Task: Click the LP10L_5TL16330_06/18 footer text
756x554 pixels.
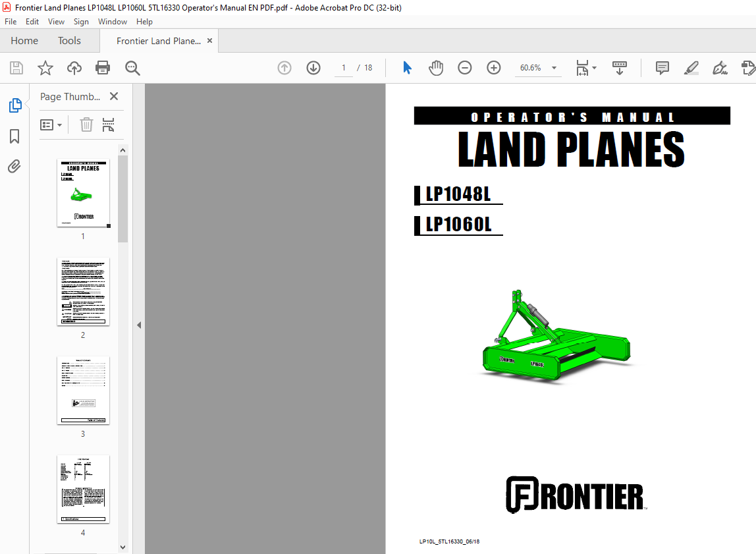Action: tap(449, 541)
